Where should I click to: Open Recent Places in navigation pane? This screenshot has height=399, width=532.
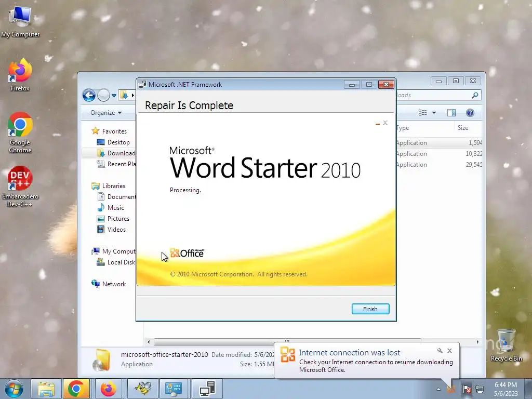(x=116, y=164)
